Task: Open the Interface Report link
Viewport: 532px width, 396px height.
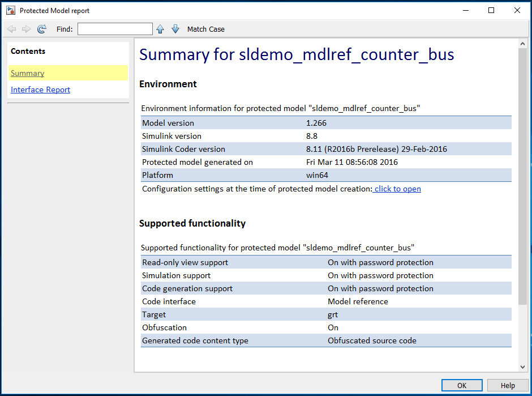Action: click(x=40, y=90)
